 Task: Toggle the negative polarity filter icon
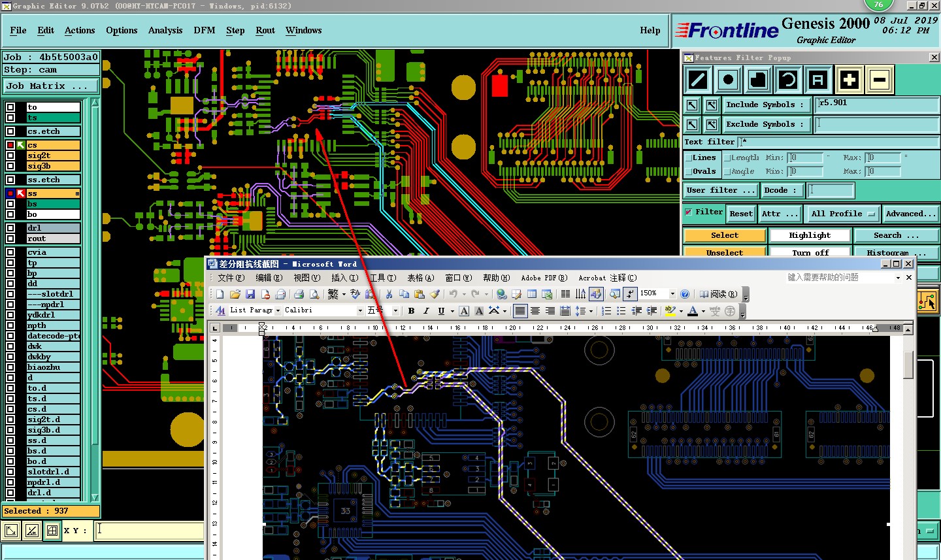point(880,80)
